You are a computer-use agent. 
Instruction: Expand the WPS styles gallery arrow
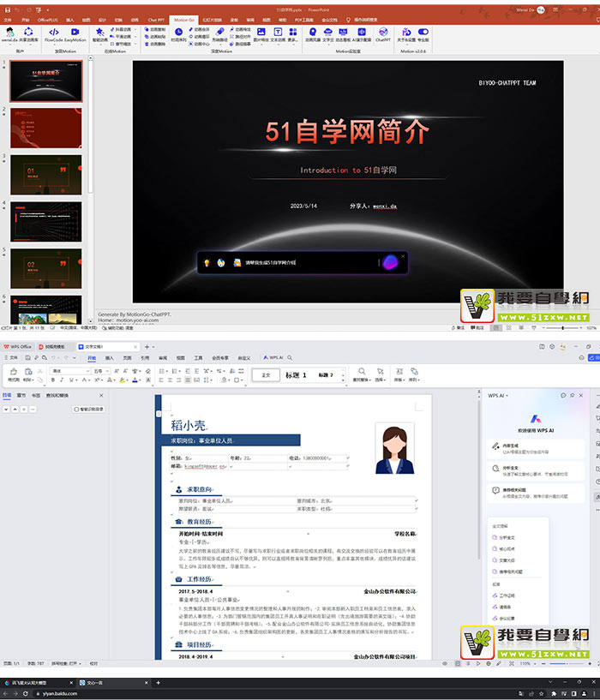(x=343, y=380)
